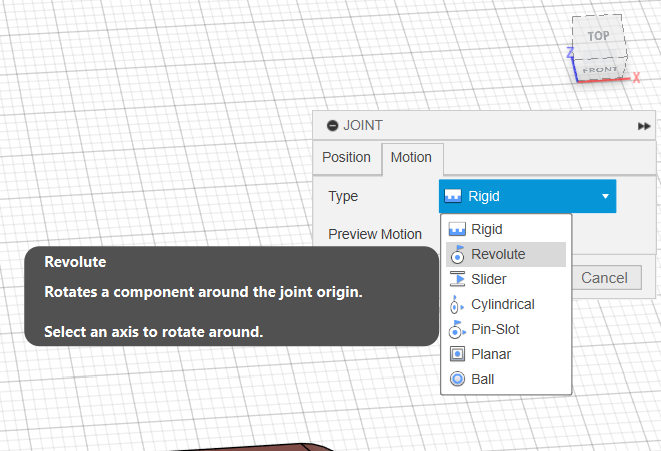
Task: Collapse the JOINT dialog with minus icon
Action: tap(332, 126)
